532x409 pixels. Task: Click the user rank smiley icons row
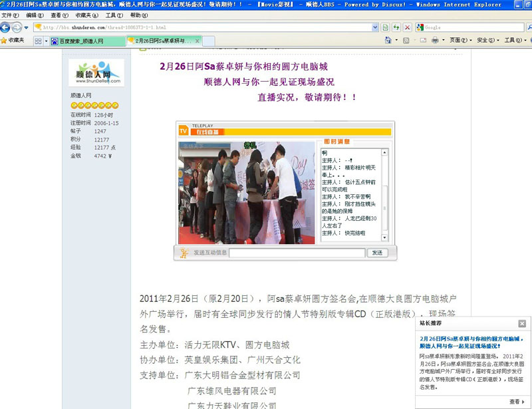point(94,106)
